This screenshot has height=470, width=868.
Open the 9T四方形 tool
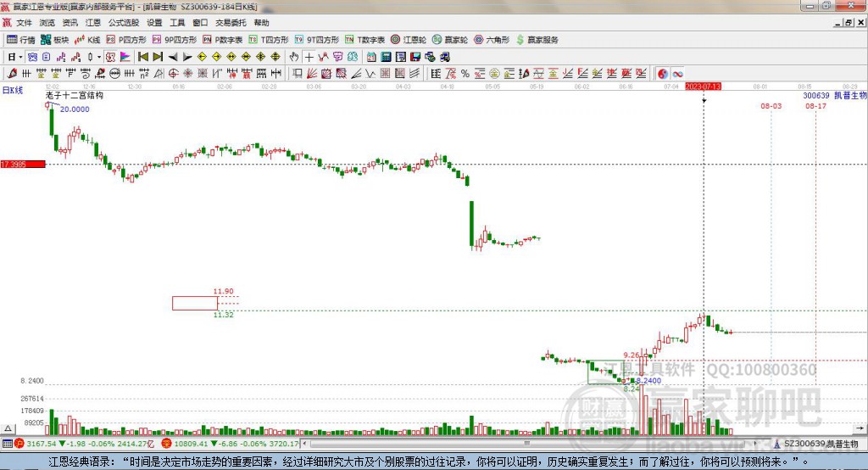[x=317, y=40]
